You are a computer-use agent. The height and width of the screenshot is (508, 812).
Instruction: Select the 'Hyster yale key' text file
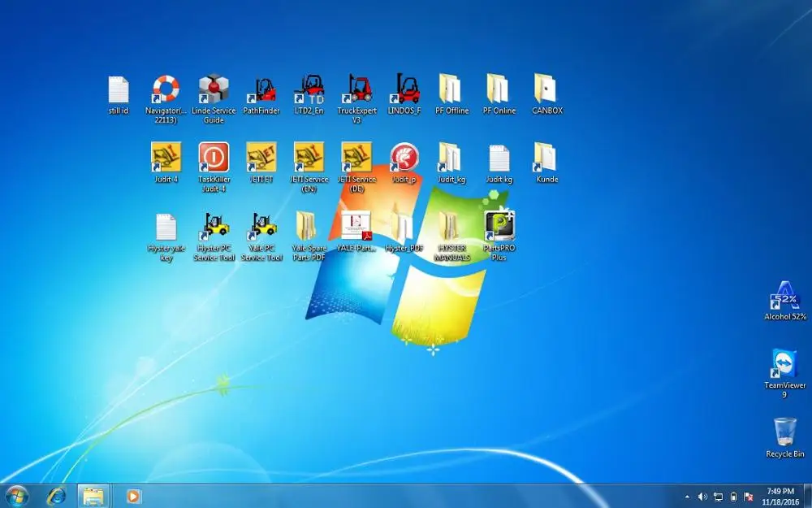point(166,227)
